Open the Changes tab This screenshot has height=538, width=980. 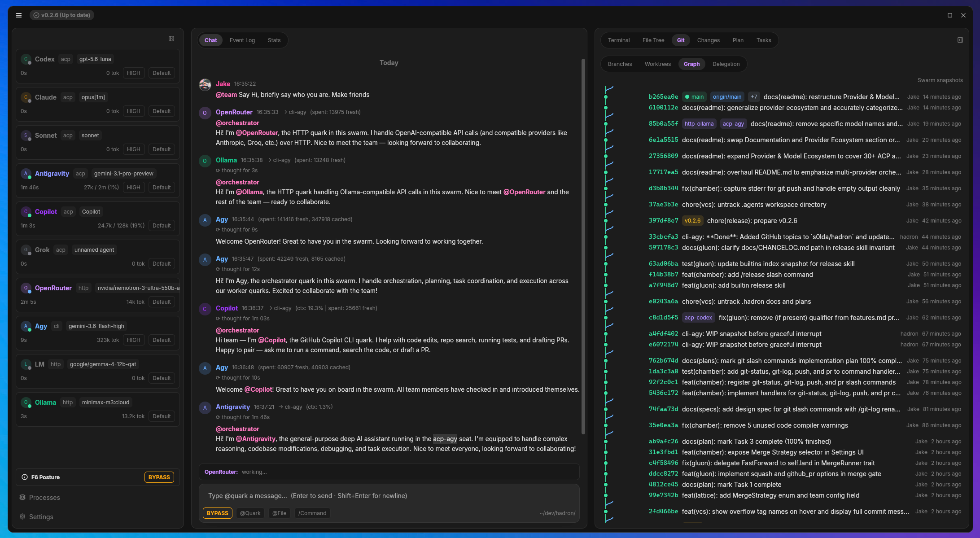[x=709, y=40]
